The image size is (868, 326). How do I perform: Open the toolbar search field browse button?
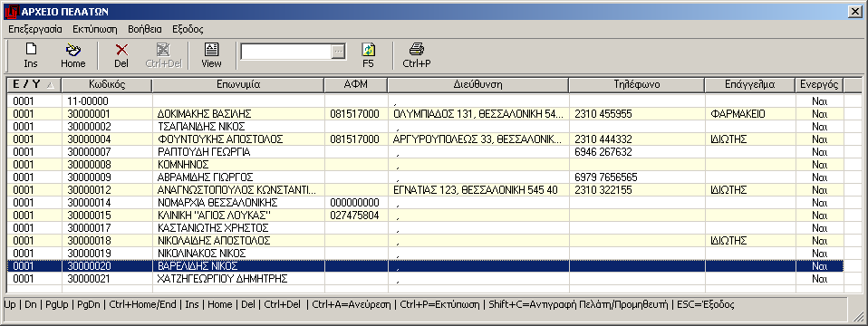click(x=338, y=52)
